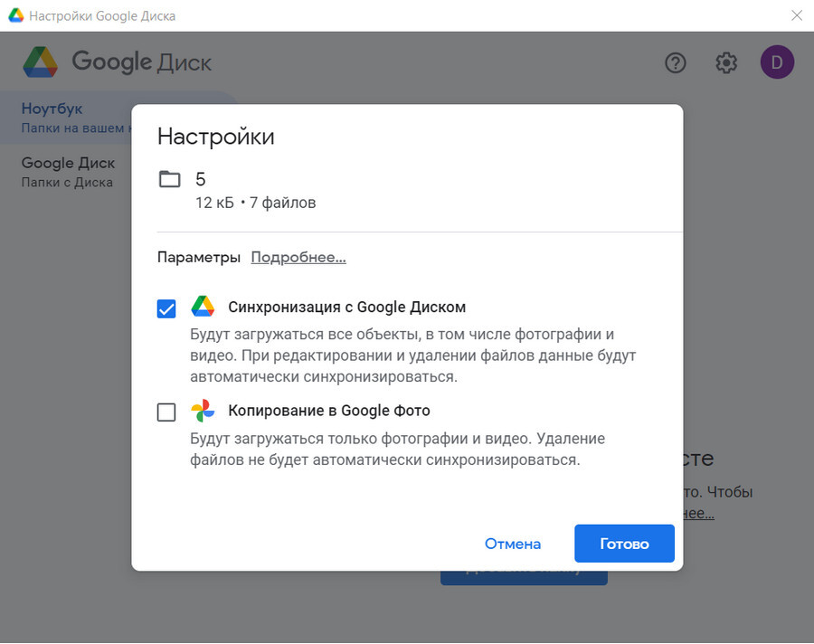Confirm with the Готово button
The image size is (814, 644).
pos(624,544)
